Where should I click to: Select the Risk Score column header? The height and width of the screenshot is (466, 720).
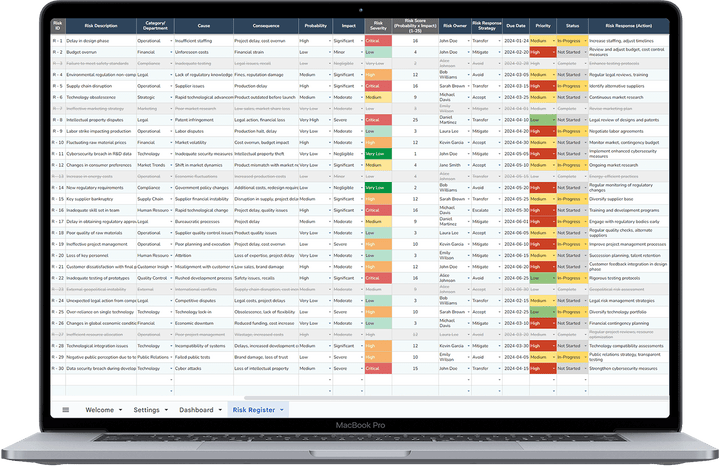[415, 26]
